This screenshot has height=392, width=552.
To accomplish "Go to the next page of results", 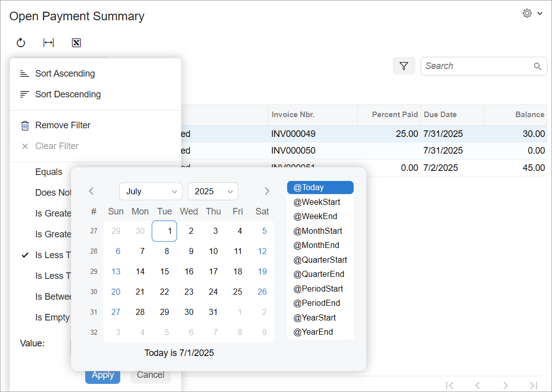I will coord(505,385).
